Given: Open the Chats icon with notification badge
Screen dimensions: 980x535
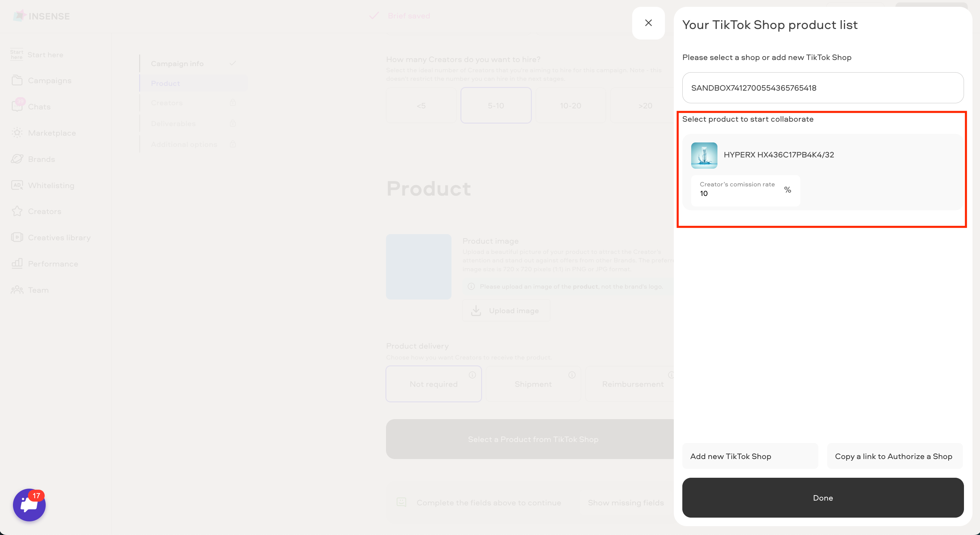Looking at the screenshot, I should [x=17, y=105].
